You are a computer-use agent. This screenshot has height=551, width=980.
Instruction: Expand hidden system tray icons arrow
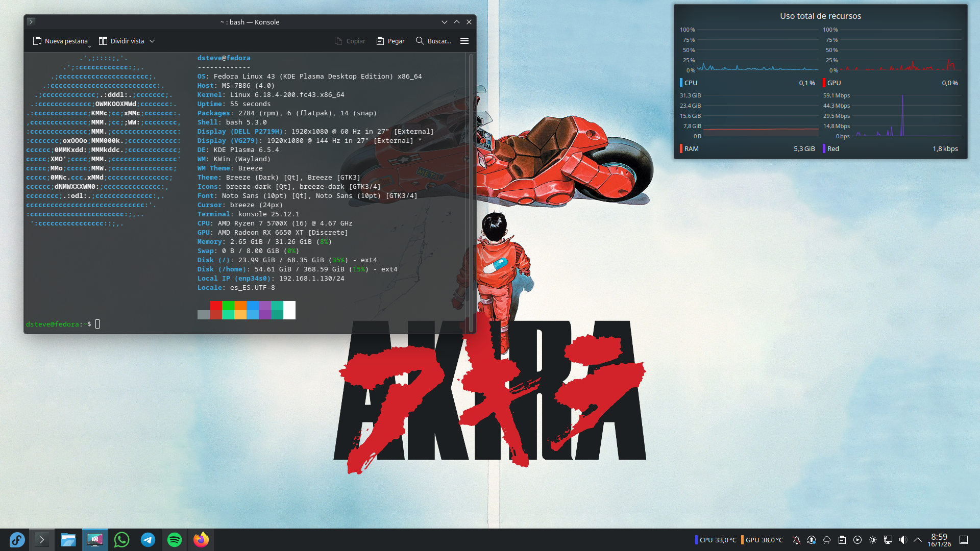[x=918, y=540]
